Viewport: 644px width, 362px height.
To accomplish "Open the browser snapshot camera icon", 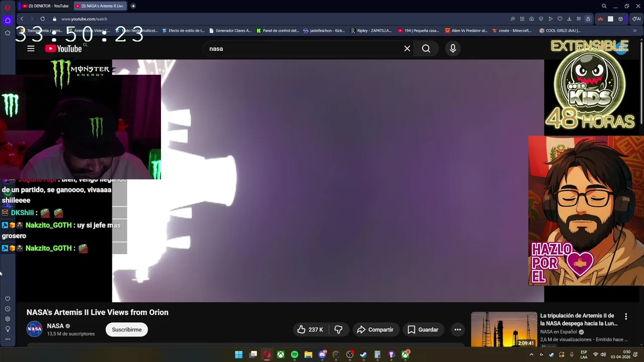I will coord(532,19).
